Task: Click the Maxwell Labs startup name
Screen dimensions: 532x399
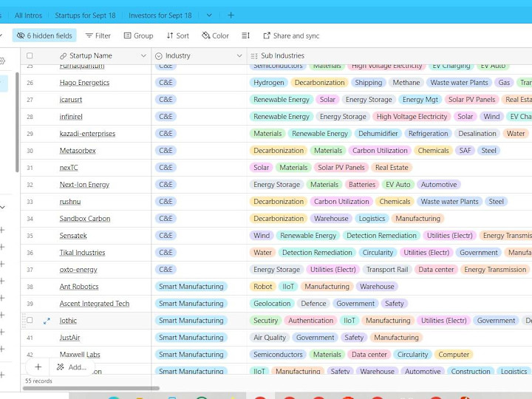Action: [x=80, y=354]
